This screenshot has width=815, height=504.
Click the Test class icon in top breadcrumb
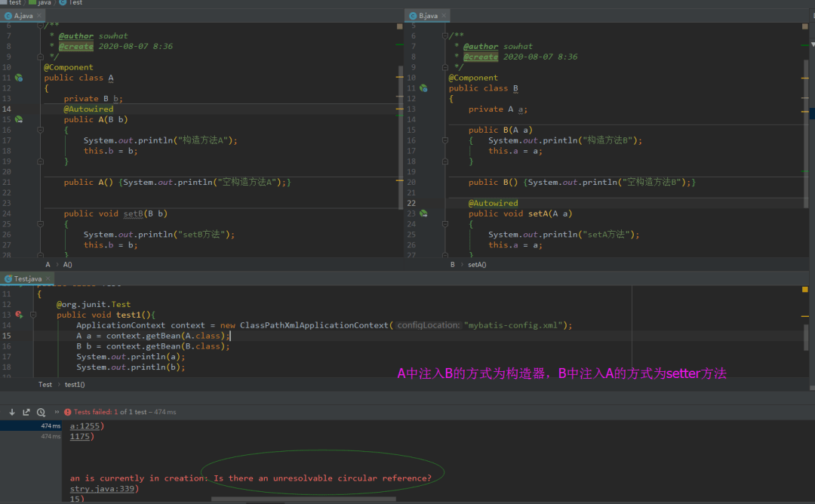pos(63,2)
